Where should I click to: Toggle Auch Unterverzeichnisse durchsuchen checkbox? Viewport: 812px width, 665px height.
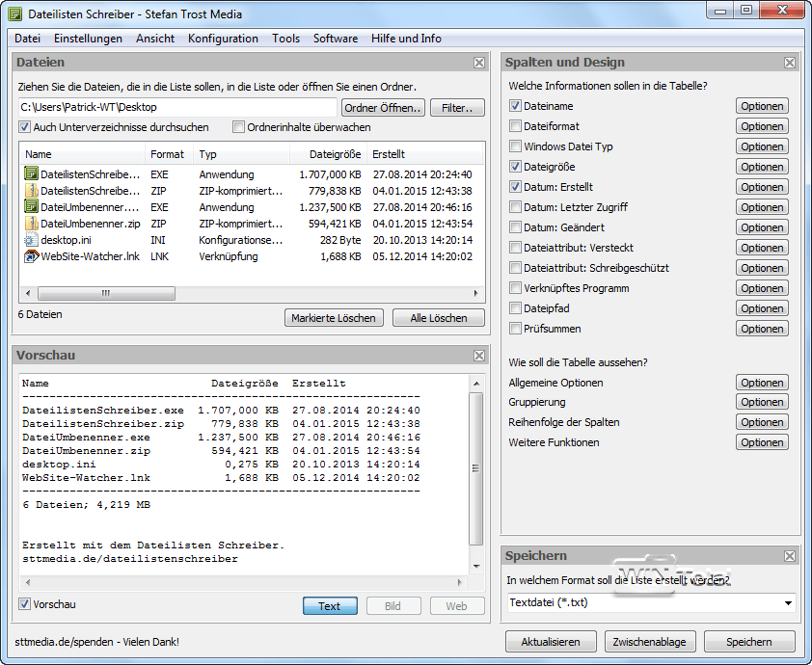(x=24, y=127)
